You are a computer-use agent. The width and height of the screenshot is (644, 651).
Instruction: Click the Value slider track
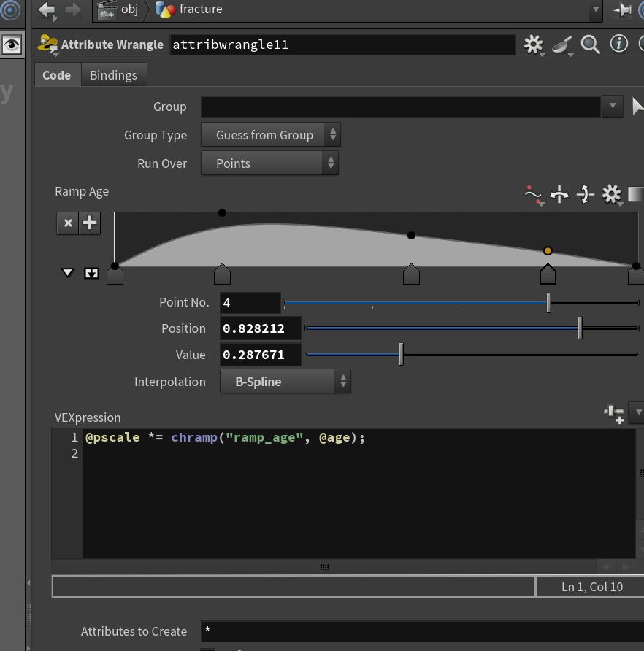[472, 355]
